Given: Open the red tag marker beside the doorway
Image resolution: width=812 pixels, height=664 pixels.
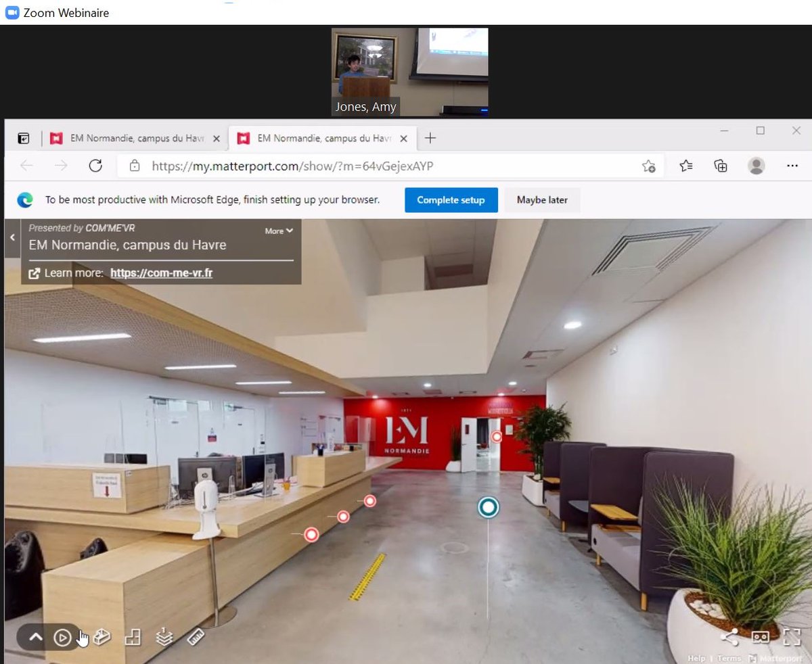Looking at the screenshot, I should tap(497, 437).
